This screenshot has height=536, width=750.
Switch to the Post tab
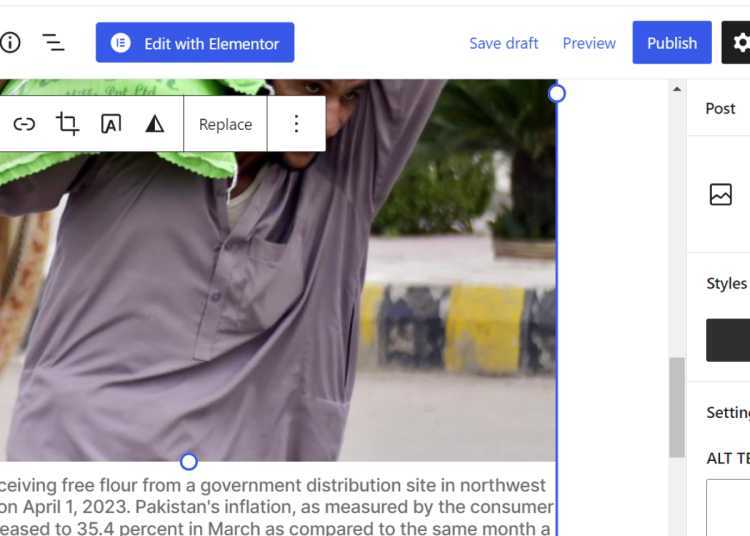point(720,109)
